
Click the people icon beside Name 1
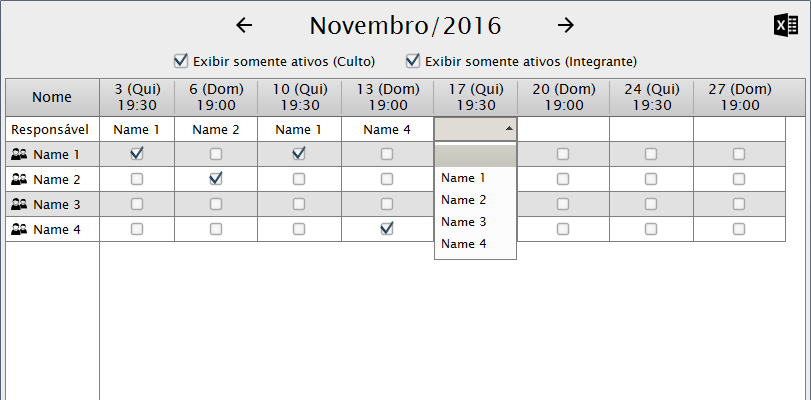(x=19, y=155)
